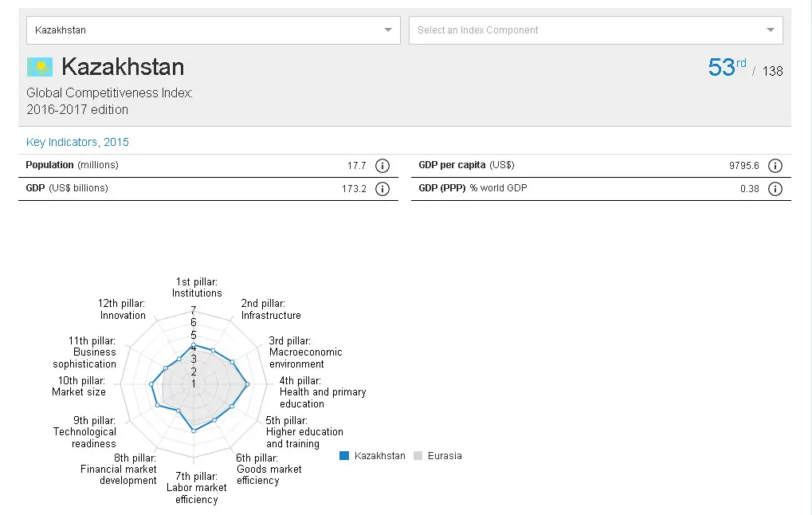812x515 pixels.
Task: Click the Labor market efficiency data point on radar
Action: point(194,430)
